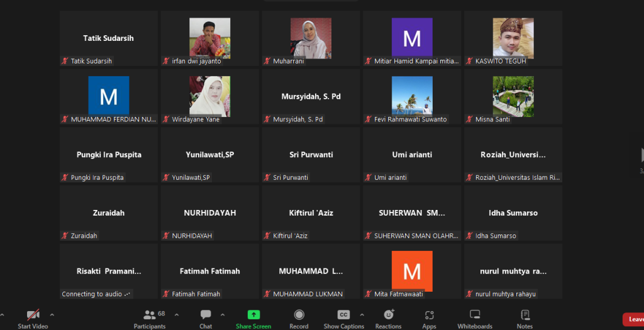Viewport: 644px width, 330px height.
Task: Turn on camera with Start Video
Action: coord(33,319)
